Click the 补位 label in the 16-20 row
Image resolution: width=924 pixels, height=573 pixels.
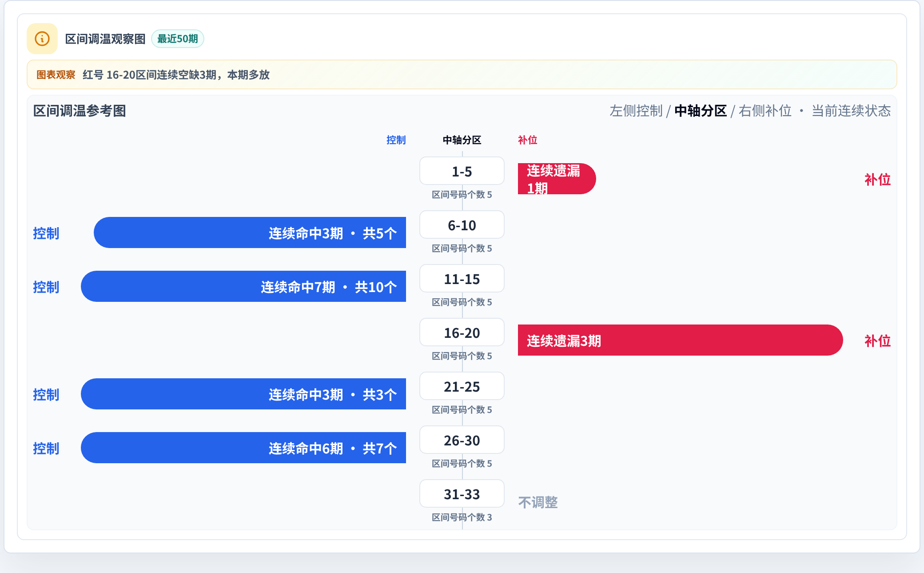pyautogui.click(x=877, y=341)
